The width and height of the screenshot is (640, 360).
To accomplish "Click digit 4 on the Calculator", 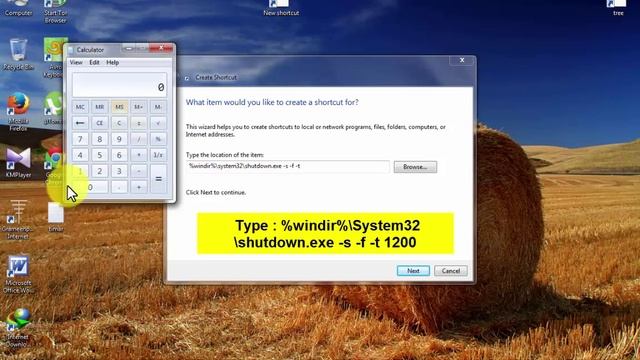I will [x=80, y=155].
